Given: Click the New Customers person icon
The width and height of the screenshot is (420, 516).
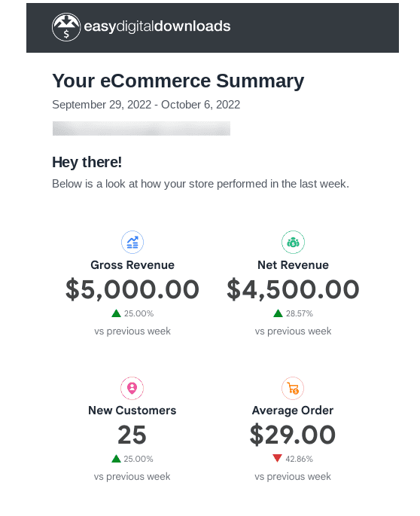Looking at the screenshot, I should coord(132,388).
